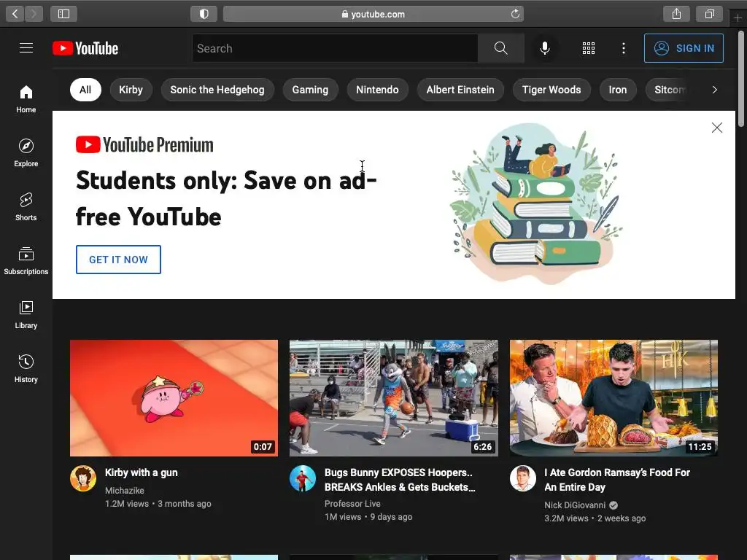This screenshot has width=747, height=560.
Task: Filter by the Albert Einstein chip
Action: pyautogui.click(x=460, y=90)
